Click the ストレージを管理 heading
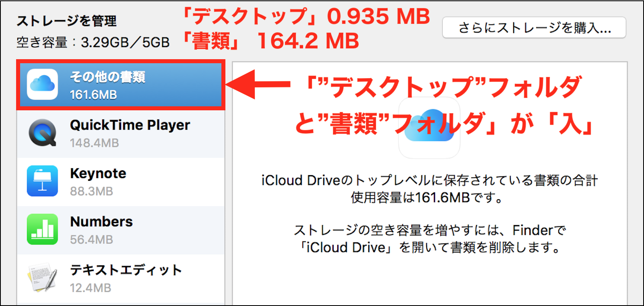This screenshot has width=644, height=306. click(66, 21)
